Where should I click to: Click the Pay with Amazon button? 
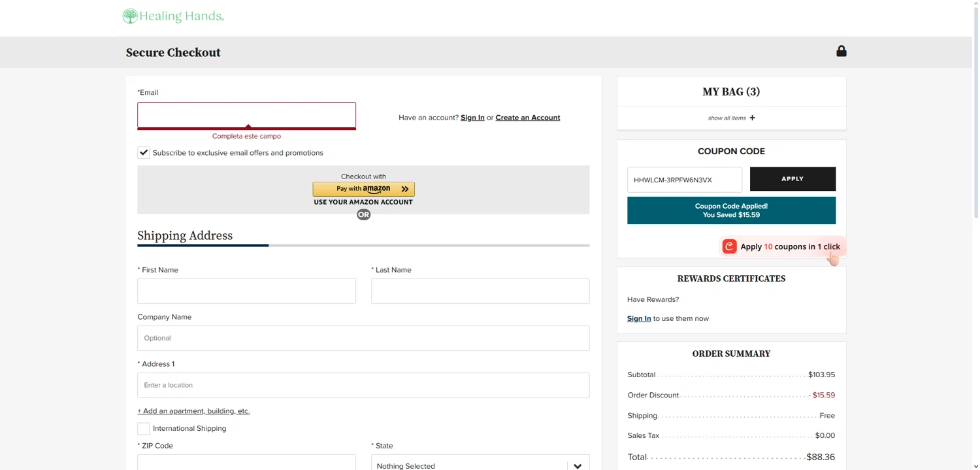click(x=364, y=189)
